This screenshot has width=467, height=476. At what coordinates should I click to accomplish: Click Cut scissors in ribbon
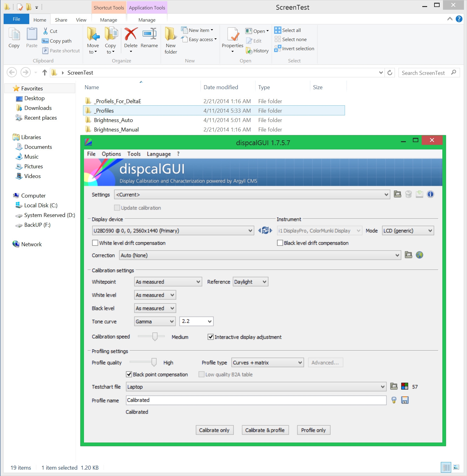[51, 31]
